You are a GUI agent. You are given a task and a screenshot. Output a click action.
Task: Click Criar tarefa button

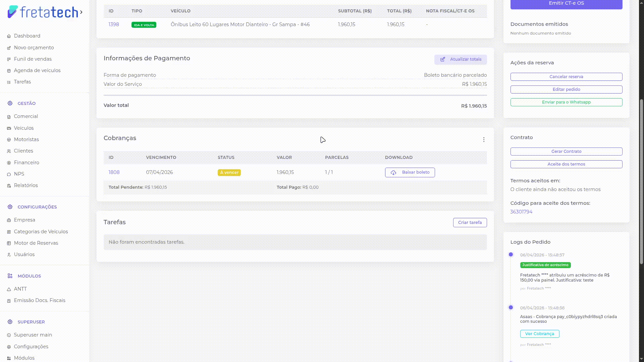[x=470, y=223]
